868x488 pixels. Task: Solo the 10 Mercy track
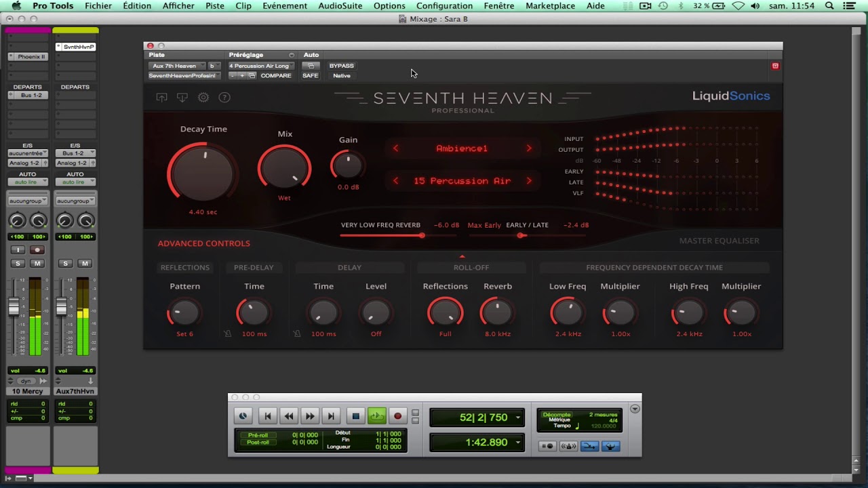[x=18, y=264]
